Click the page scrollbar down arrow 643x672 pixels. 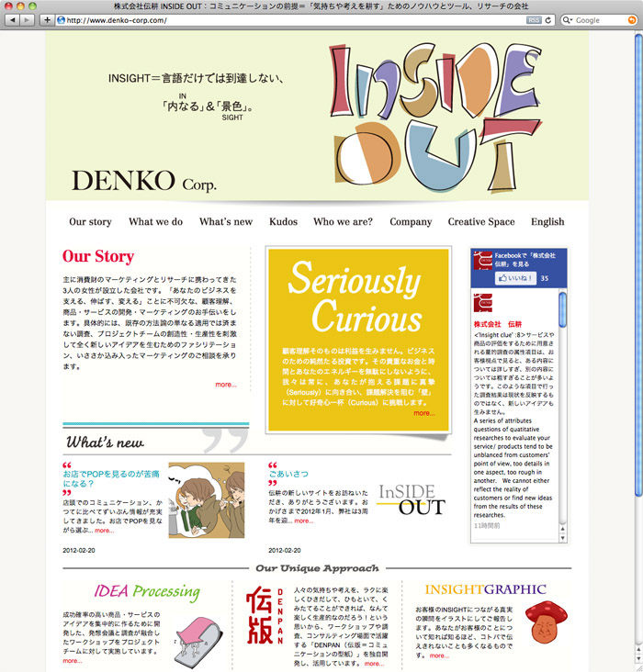638,660
